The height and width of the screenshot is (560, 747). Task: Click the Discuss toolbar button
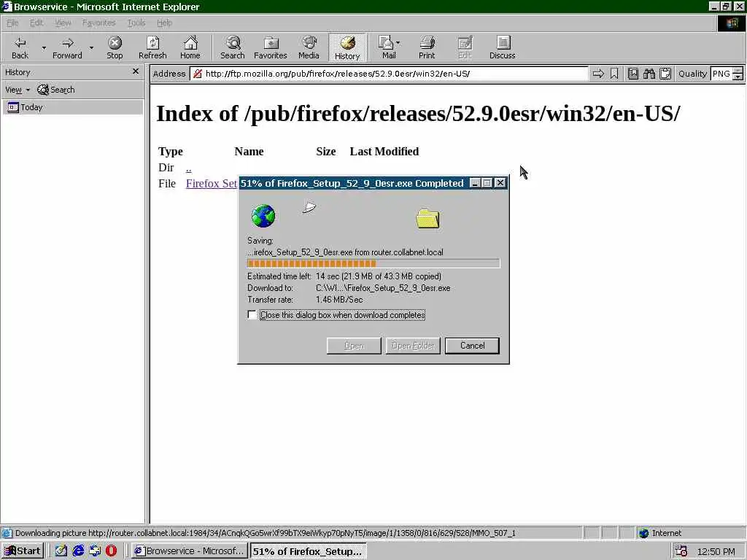[502, 47]
